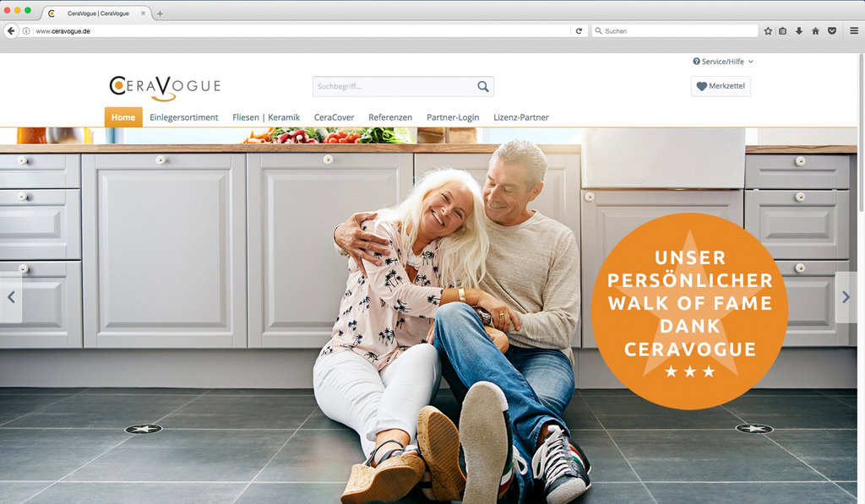The height and width of the screenshot is (504, 865).
Task: Open the hamburger menu icon
Action: coord(854,31)
